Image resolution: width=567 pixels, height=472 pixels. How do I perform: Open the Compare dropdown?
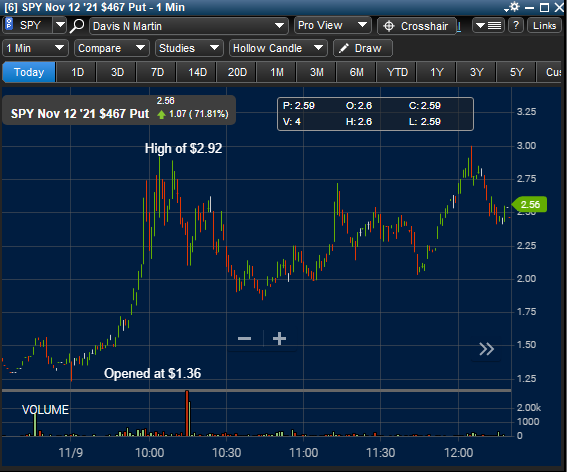tap(112, 48)
